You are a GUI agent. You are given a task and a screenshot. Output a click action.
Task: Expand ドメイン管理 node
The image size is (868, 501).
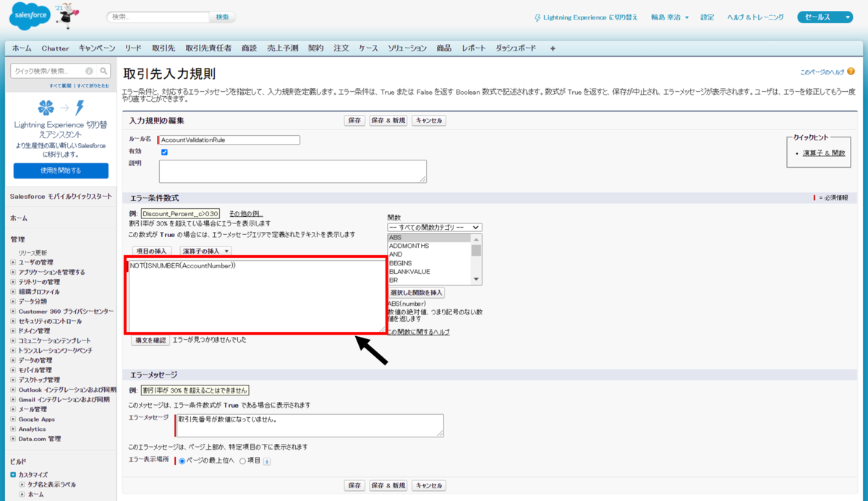tap(13, 330)
